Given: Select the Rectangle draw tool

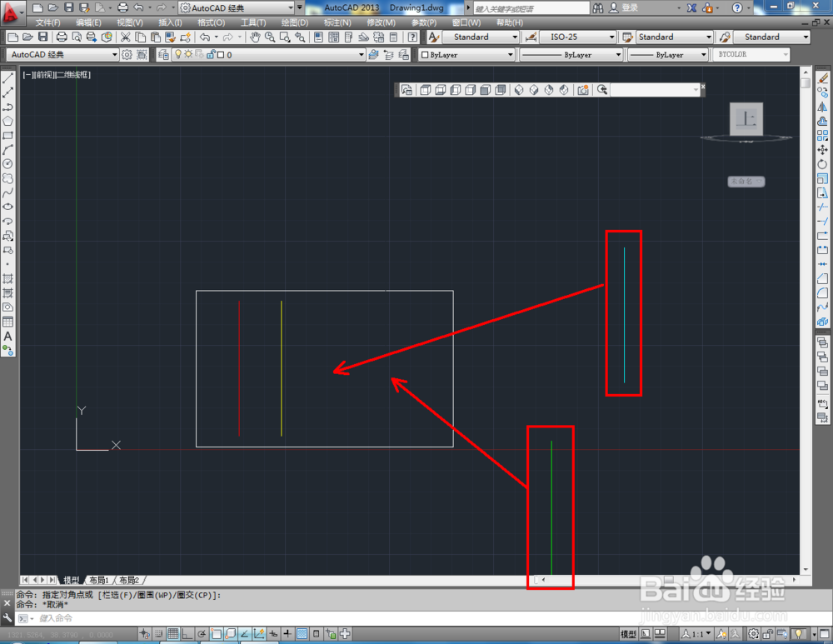Looking at the screenshot, I should pos(8,136).
